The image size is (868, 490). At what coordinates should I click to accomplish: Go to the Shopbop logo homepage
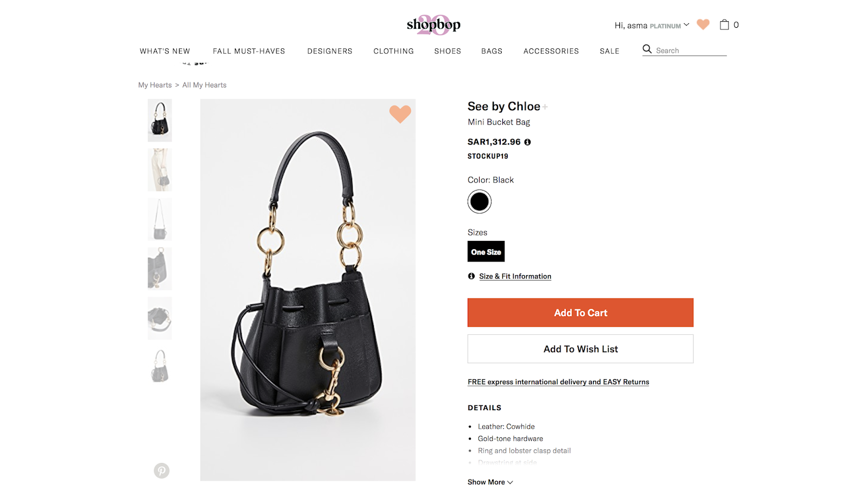[x=433, y=25]
